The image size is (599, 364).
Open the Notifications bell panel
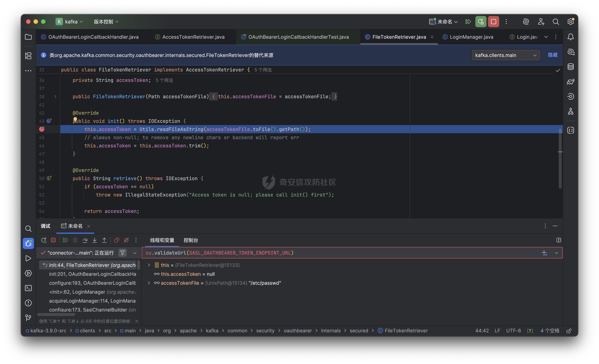pos(571,37)
